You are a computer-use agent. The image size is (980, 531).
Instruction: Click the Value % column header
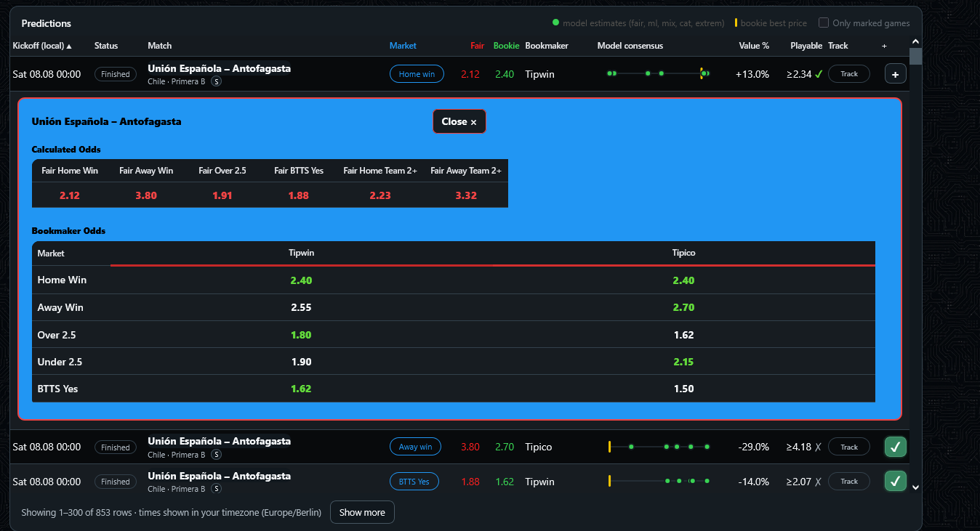754,46
